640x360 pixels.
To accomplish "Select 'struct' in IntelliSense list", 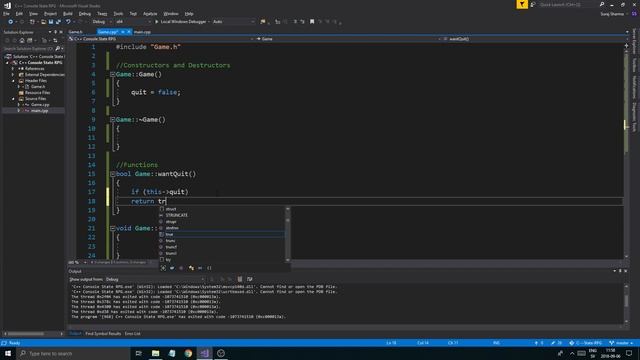I will tap(221, 209).
